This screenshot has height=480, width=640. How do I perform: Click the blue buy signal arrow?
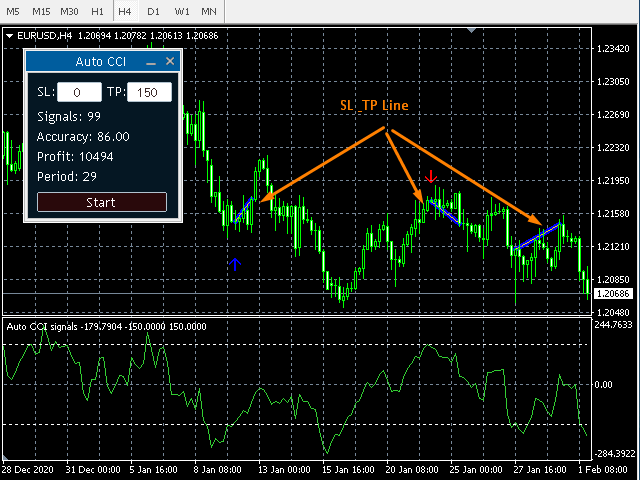click(x=234, y=264)
